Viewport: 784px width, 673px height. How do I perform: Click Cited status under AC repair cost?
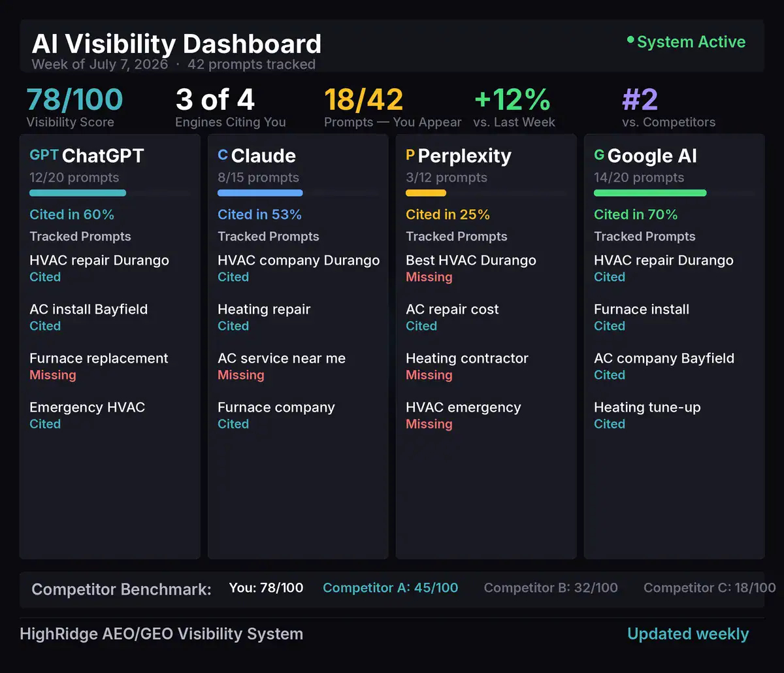pos(421,326)
